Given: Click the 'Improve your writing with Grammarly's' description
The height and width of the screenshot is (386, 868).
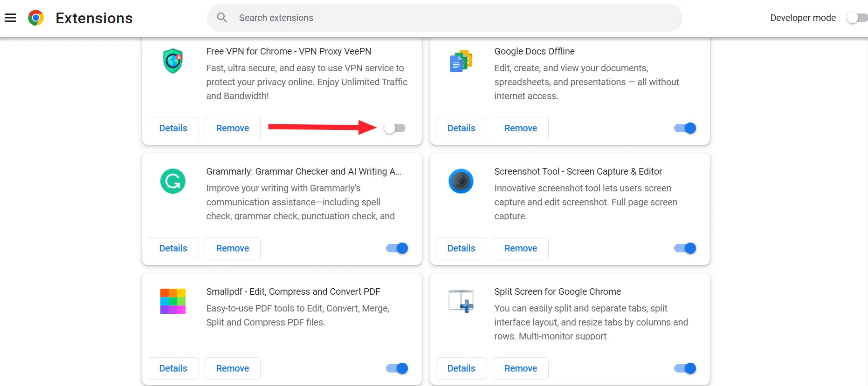Looking at the screenshot, I should click(301, 202).
